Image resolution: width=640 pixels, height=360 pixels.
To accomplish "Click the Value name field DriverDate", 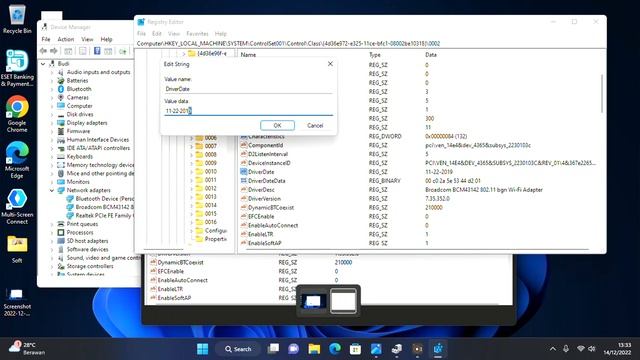I will click(248, 89).
